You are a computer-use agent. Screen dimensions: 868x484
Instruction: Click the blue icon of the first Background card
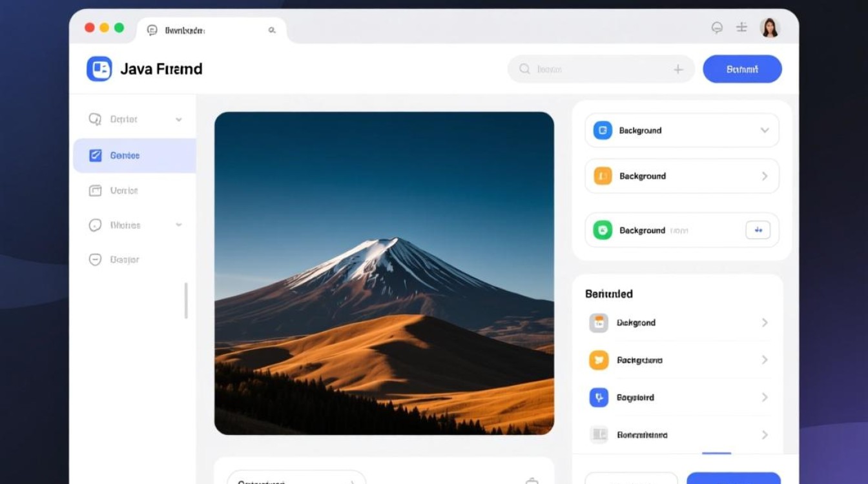click(602, 130)
